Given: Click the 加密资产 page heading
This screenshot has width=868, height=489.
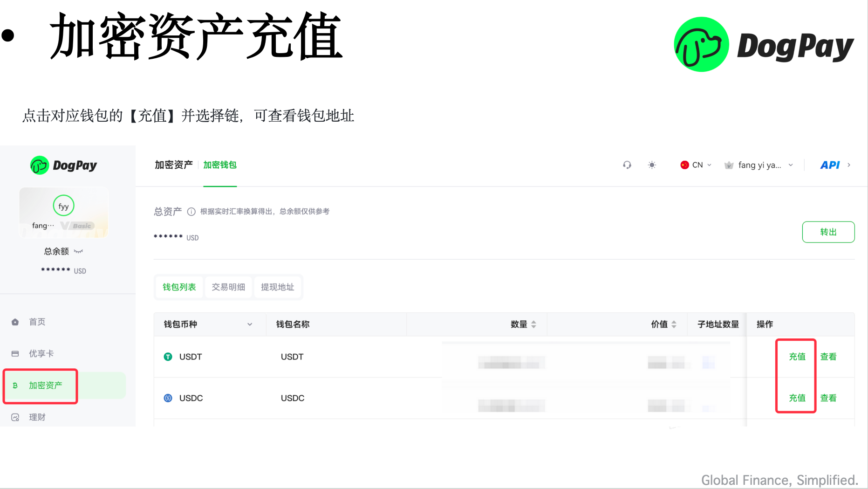Looking at the screenshot, I should (174, 165).
